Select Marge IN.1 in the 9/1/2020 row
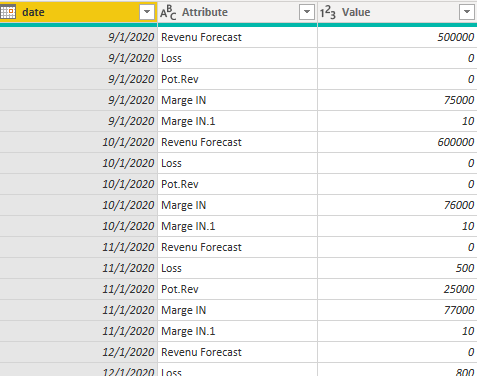This screenshot has width=477, height=376. click(188, 121)
